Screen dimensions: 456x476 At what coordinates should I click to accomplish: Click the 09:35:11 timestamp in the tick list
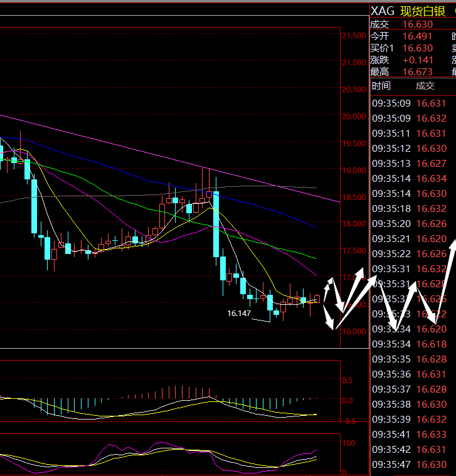click(x=391, y=134)
